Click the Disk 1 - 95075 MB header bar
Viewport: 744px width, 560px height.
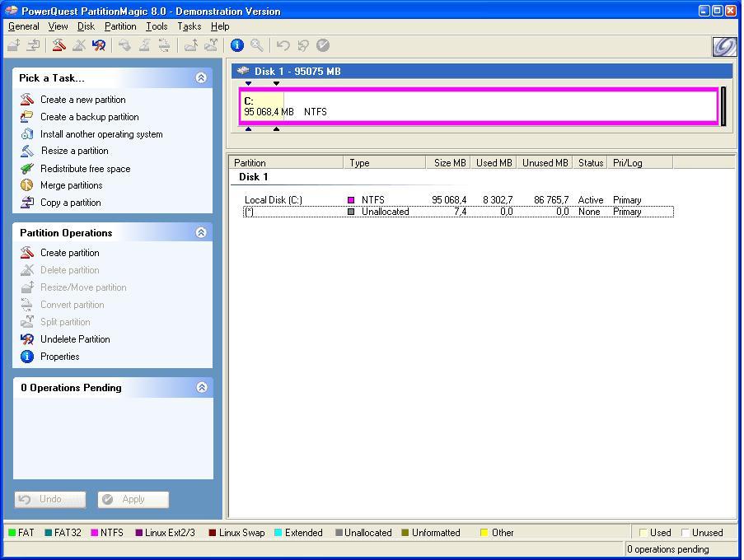[x=482, y=71]
